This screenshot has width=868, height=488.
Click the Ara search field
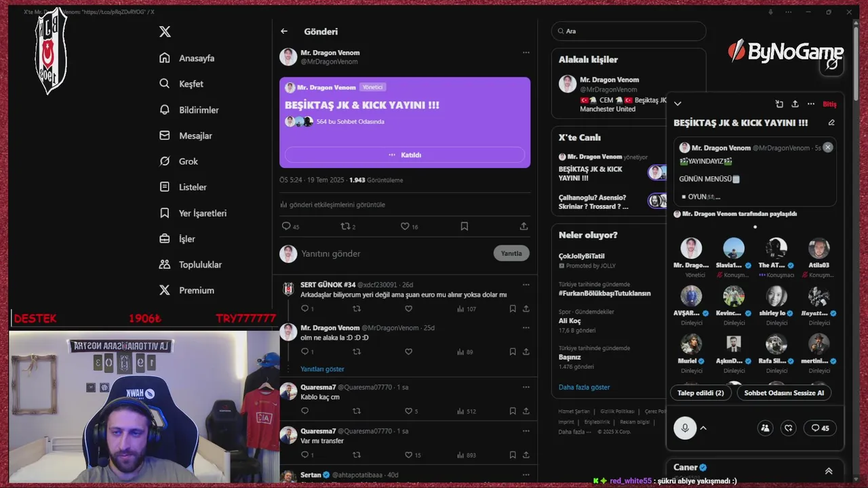click(x=629, y=31)
